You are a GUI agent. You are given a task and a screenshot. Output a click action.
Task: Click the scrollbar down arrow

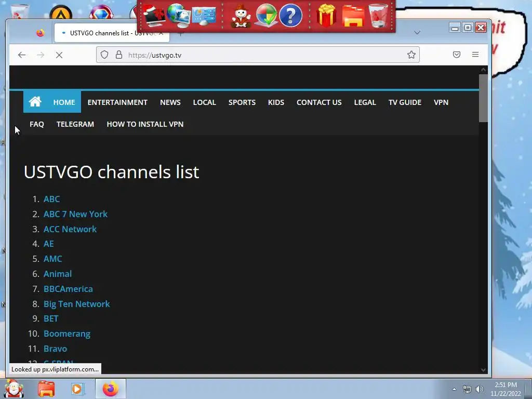pyautogui.click(x=483, y=370)
